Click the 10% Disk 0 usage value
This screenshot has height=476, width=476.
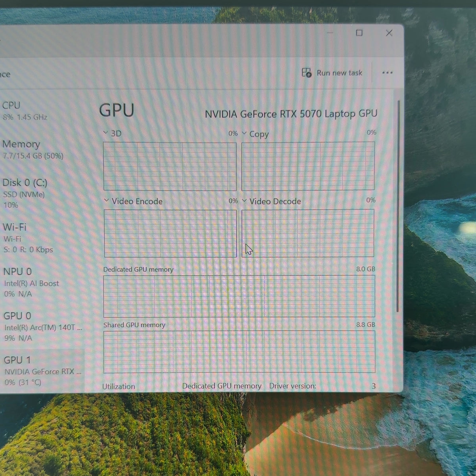coord(11,205)
